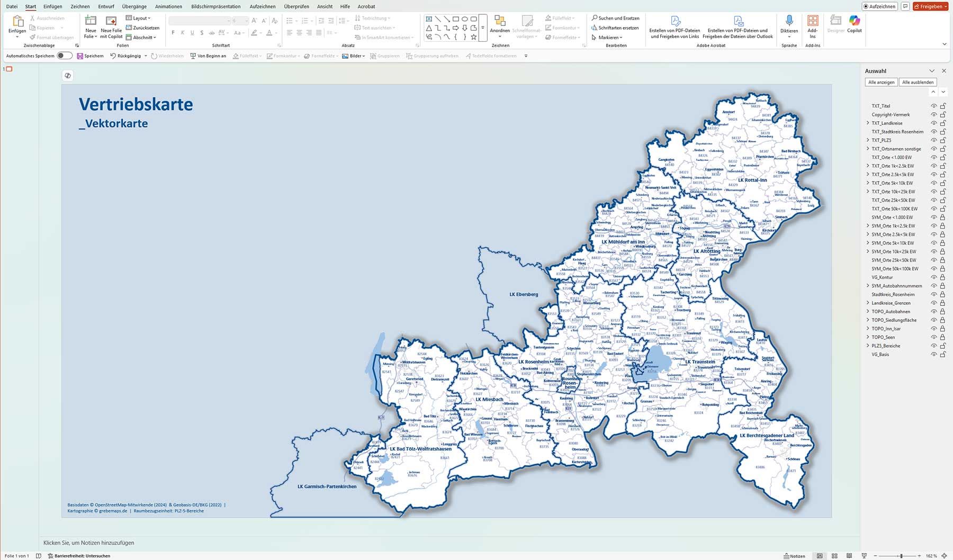Click Zurücksetzen slide reset
Viewport: 953px width, 560px height.
click(142, 28)
